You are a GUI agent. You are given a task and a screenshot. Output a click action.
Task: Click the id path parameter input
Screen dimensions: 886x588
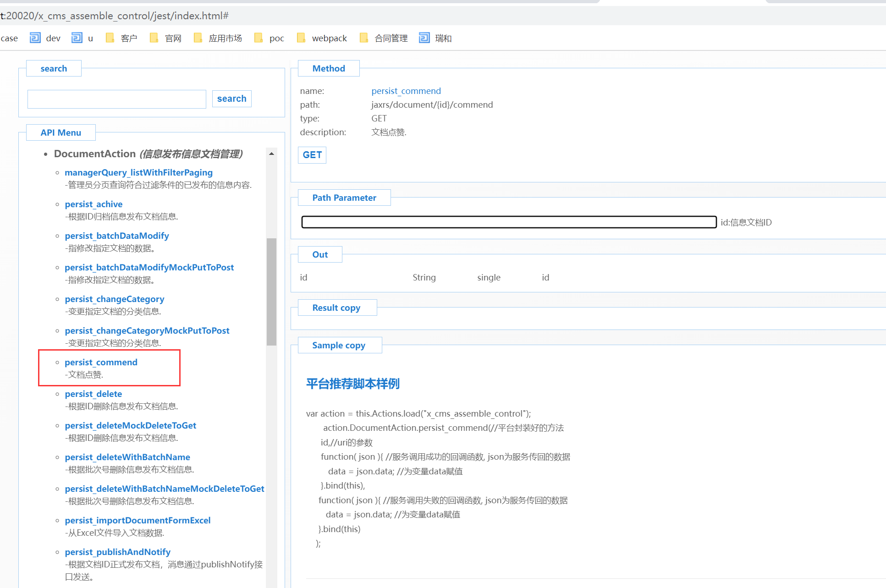click(x=509, y=222)
